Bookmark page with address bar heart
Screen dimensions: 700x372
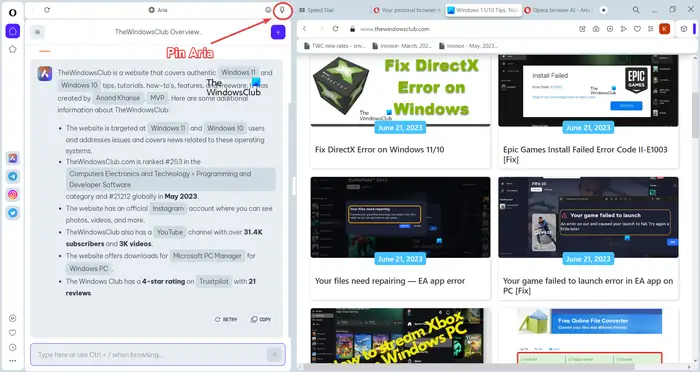coord(638,29)
